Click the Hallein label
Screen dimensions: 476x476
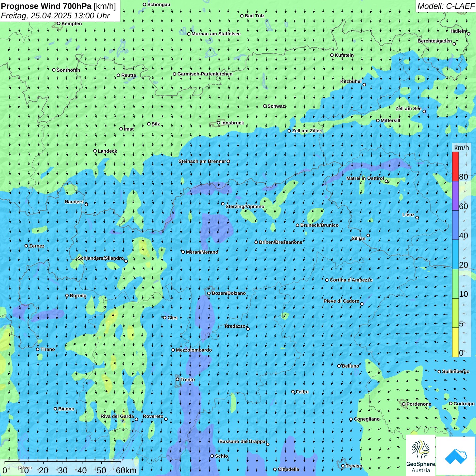(458, 31)
